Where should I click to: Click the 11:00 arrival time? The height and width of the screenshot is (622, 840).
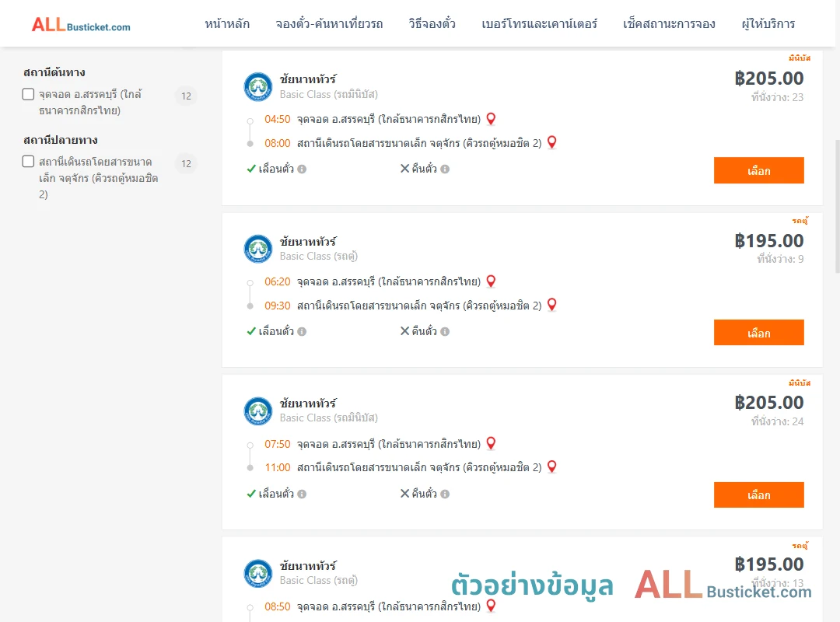277,468
